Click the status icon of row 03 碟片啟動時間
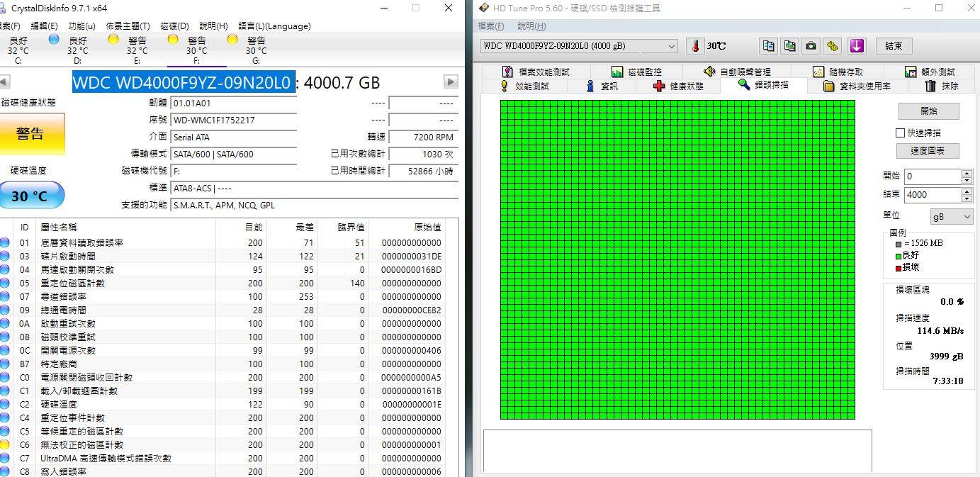This screenshot has height=477, width=980. [5, 256]
